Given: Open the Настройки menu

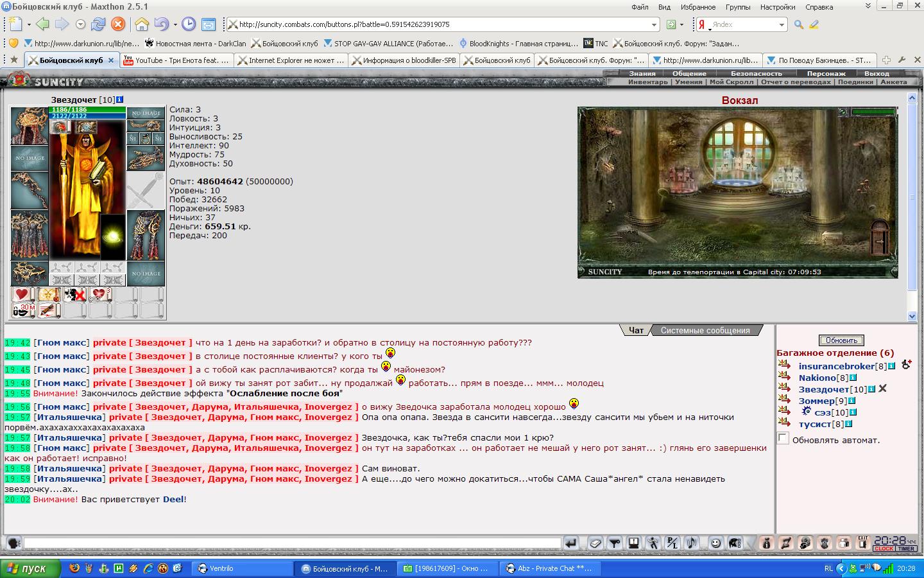Looking at the screenshot, I should pyautogui.click(x=778, y=7).
